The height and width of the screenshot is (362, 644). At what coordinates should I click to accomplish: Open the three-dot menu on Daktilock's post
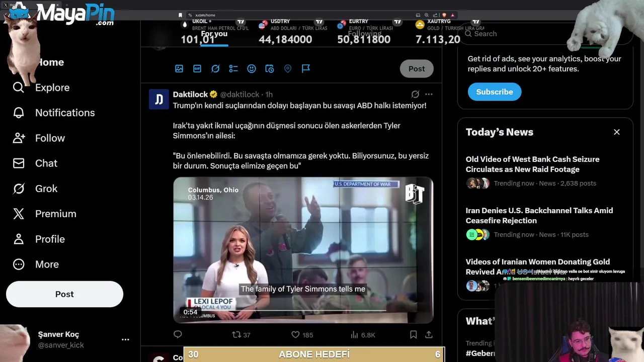[429, 94]
